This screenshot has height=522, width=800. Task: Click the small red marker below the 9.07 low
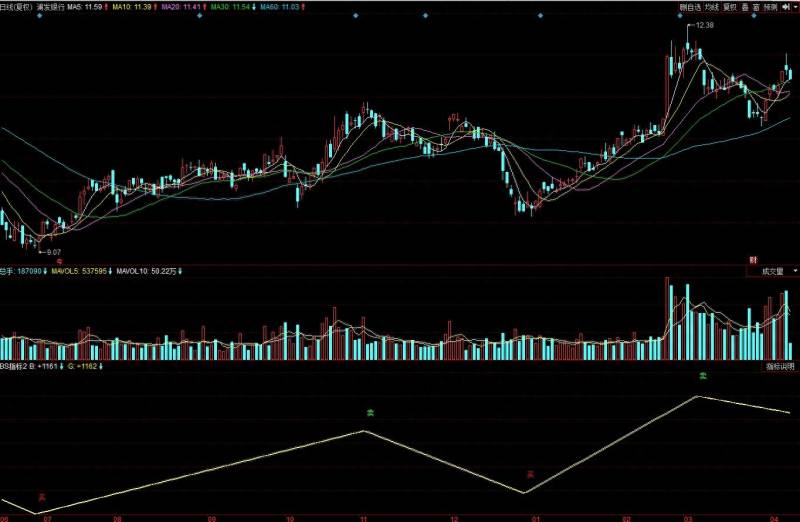[59, 261]
